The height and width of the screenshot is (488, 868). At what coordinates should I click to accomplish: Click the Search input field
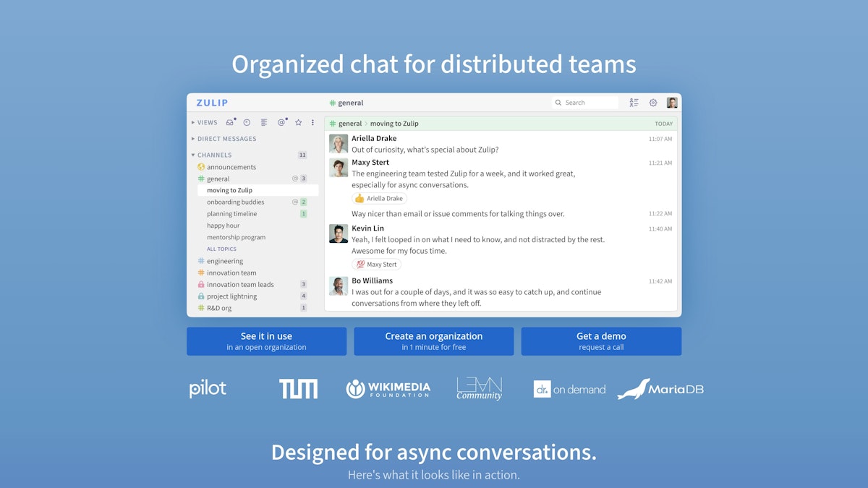[585, 103]
